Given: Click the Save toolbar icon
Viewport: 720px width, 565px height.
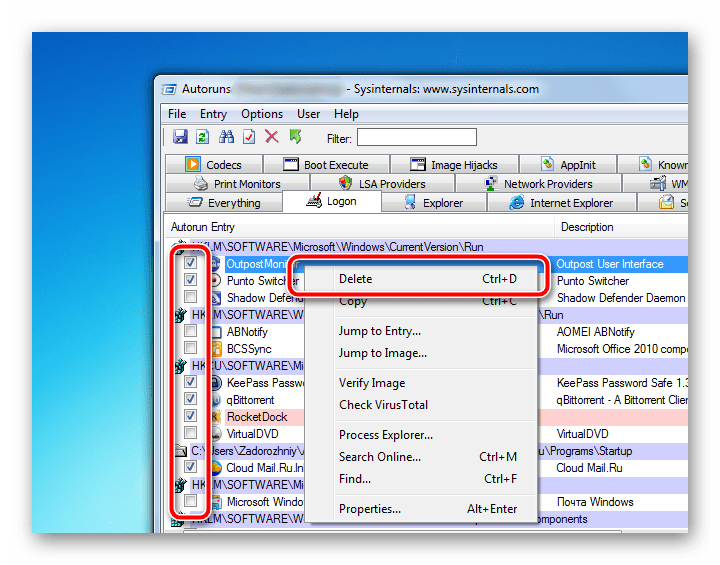Looking at the screenshot, I should 180,137.
